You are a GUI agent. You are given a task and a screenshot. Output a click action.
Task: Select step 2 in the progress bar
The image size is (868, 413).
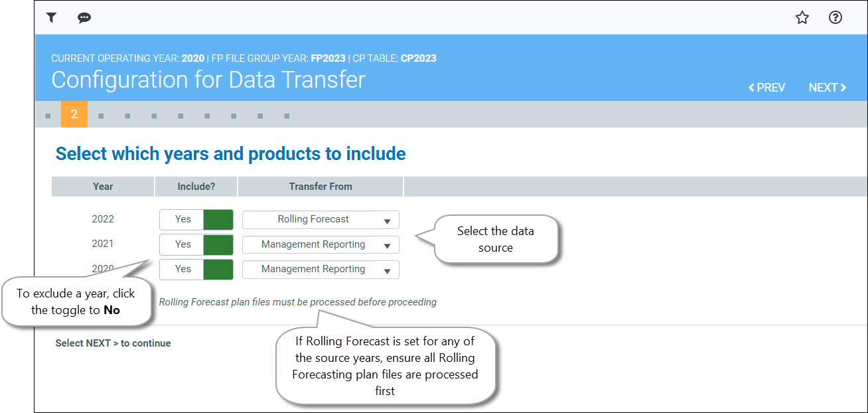coord(74,114)
